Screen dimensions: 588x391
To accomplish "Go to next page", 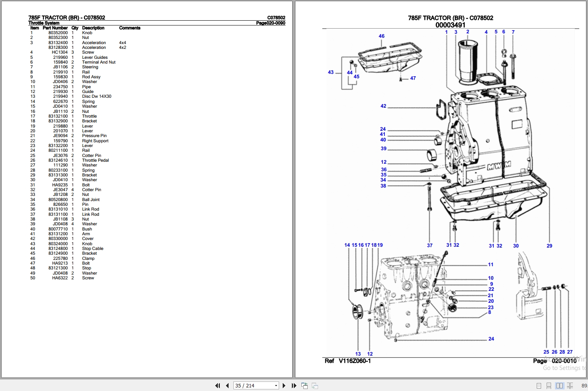I will [x=284, y=385].
